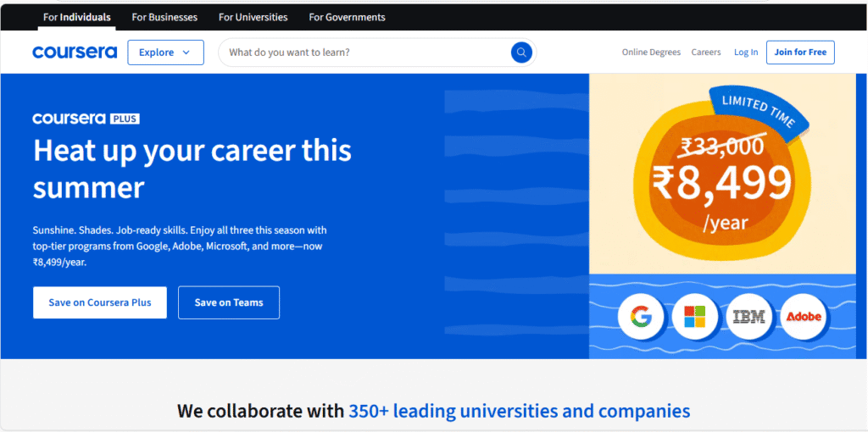The height and width of the screenshot is (432, 868).
Task: Go to the For Governments tab
Action: coord(347,17)
